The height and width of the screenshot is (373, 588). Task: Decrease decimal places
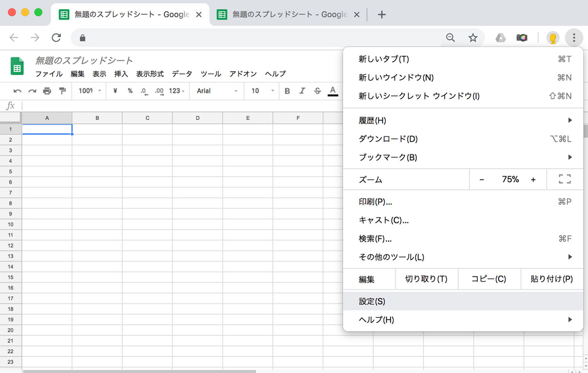144,91
